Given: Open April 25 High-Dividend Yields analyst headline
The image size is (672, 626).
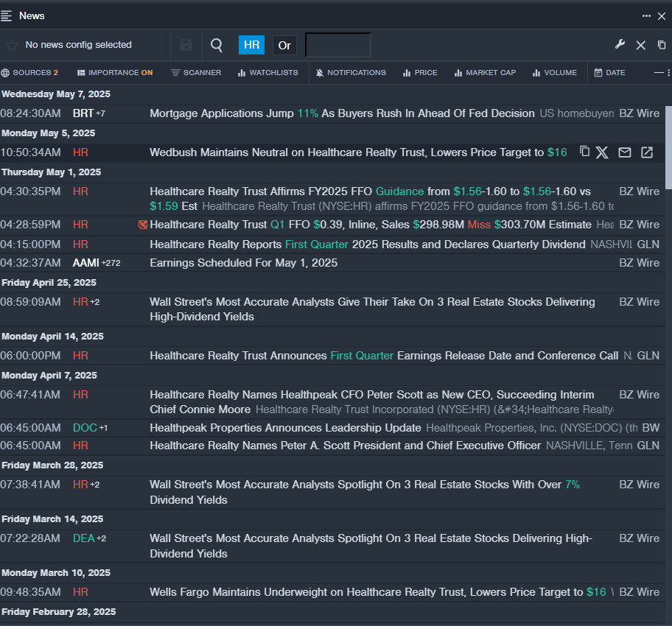Looking at the screenshot, I should 372,309.
